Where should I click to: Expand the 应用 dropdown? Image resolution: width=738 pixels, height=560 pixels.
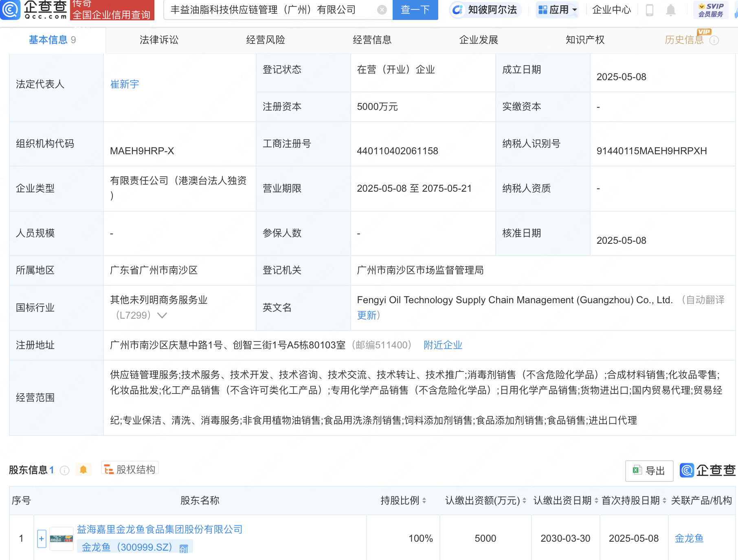[557, 10]
